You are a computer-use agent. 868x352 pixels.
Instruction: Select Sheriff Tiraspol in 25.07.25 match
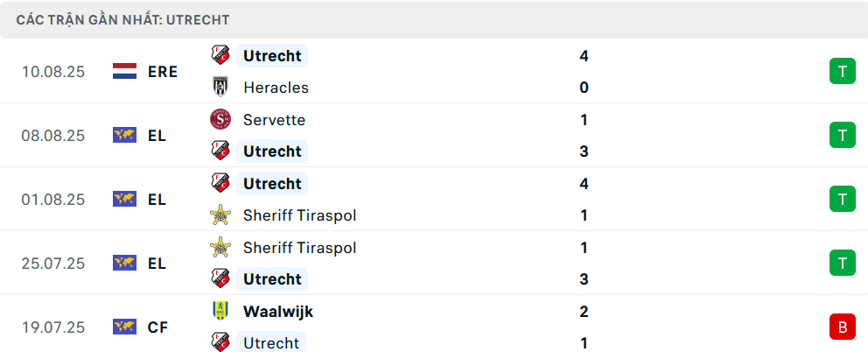(299, 247)
